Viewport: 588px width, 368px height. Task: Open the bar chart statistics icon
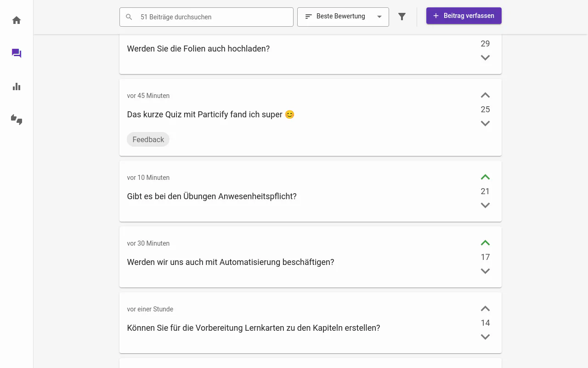(x=17, y=86)
